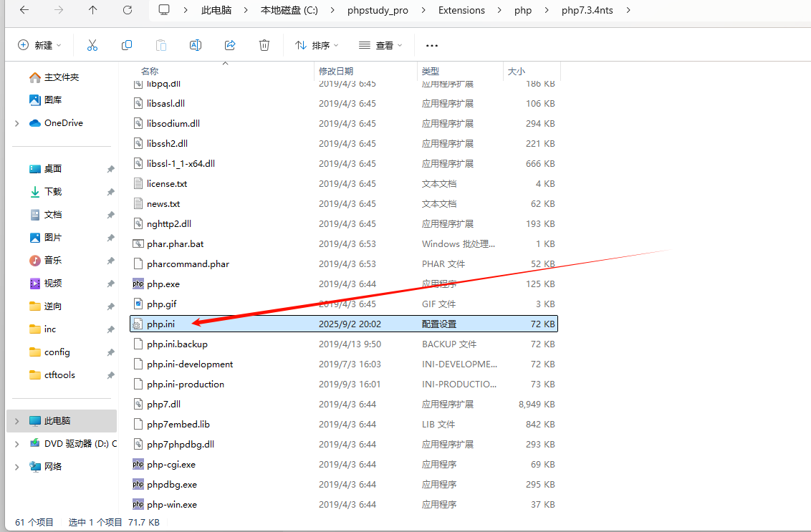The width and height of the screenshot is (811, 532).
Task: Navigate back with the left arrow
Action: pos(24,10)
